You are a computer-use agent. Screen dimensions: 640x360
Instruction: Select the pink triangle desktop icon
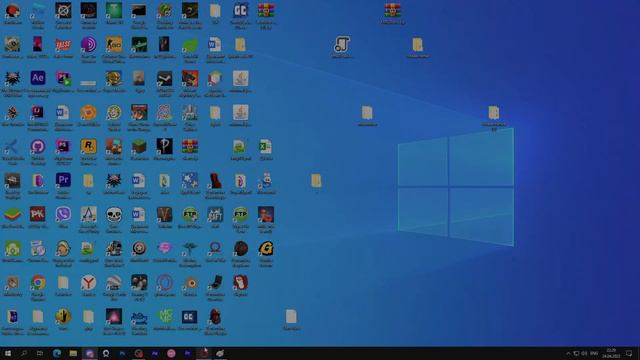pos(113,316)
